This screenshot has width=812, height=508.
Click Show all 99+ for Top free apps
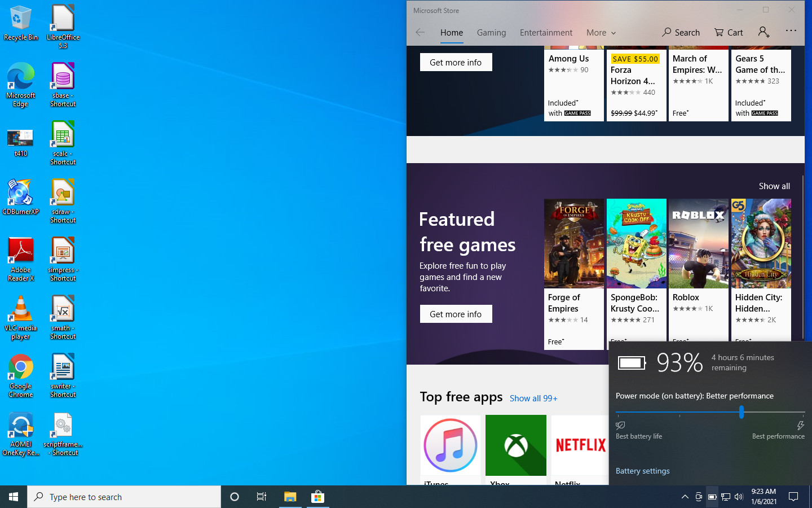(x=533, y=398)
